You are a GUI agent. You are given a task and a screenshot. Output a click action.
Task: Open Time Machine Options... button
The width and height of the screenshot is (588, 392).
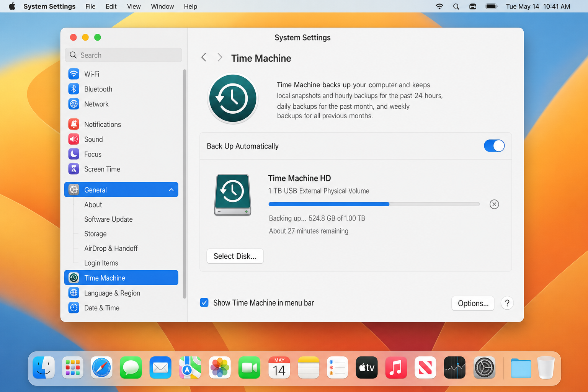click(473, 303)
